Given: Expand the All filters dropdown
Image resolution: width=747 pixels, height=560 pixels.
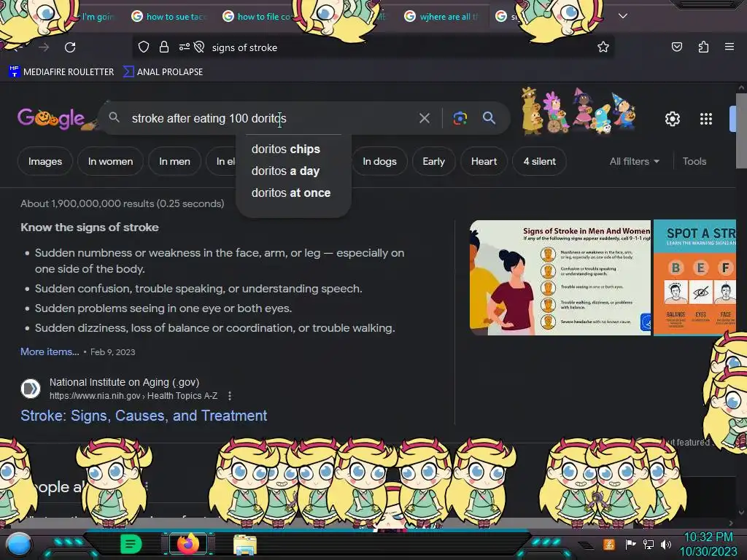Looking at the screenshot, I should (x=635, y=161).
